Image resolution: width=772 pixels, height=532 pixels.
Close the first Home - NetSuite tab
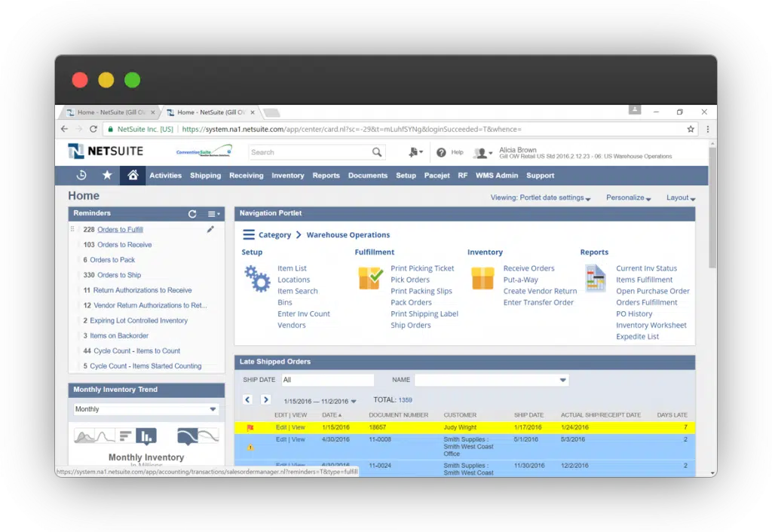click(152, 112)
